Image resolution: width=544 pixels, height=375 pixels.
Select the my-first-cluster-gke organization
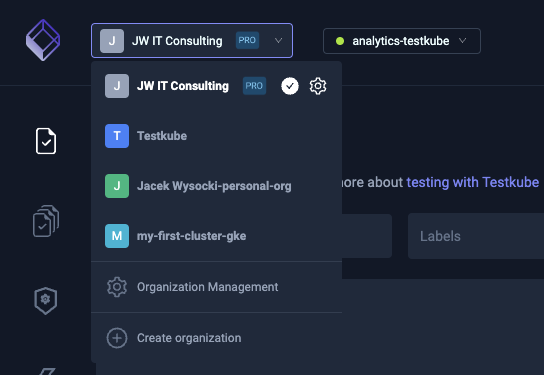[x=216, y=236]
